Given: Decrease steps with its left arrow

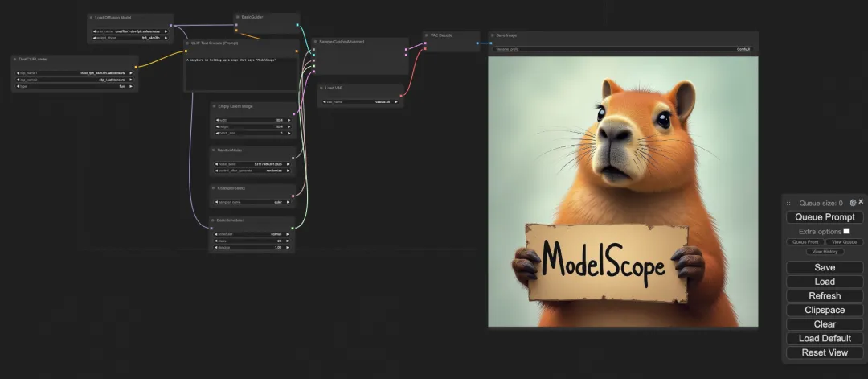Looking at the screenshot, I should [215, 241].
